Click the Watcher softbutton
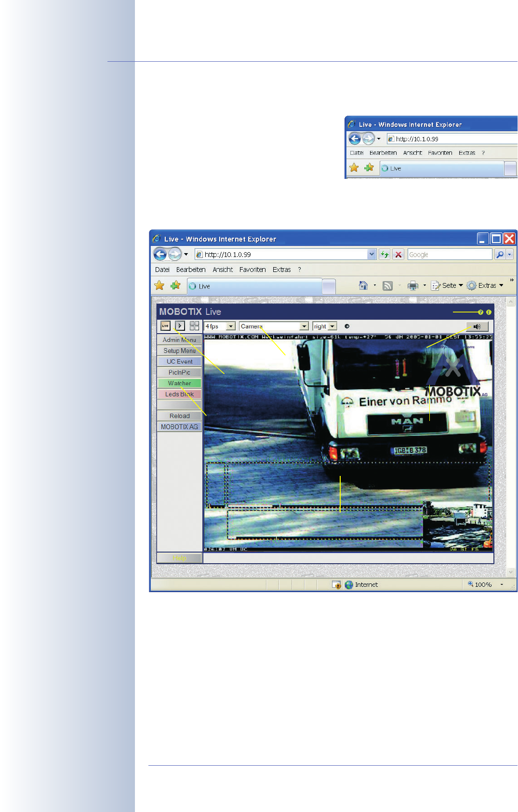The height and width of the screenshot is (812, 518). point(179,383)
